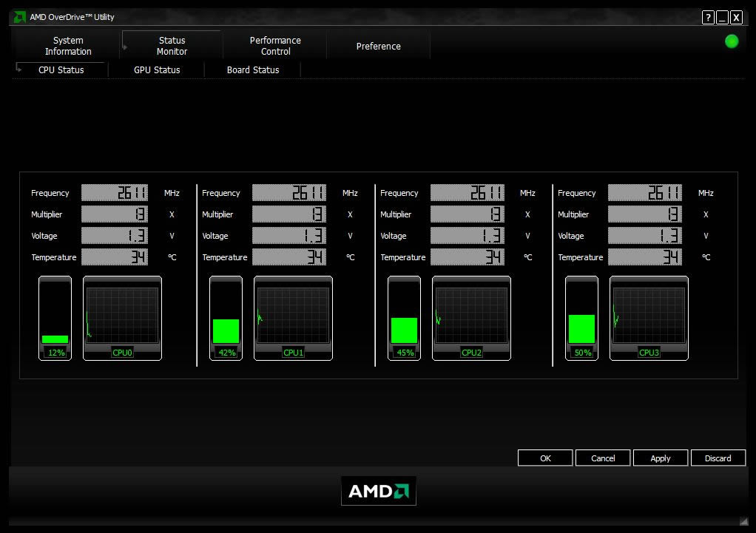This screenshot has width=756, height=533.
Task: Click the CPU2 Multiplier value field
Action: point(468,214)
